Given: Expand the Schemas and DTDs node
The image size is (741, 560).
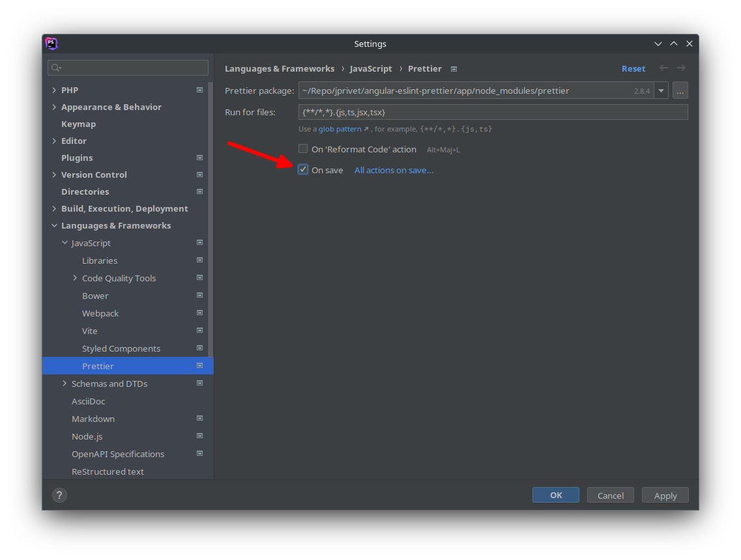Looking at the screenshot, I should point(65,384).
